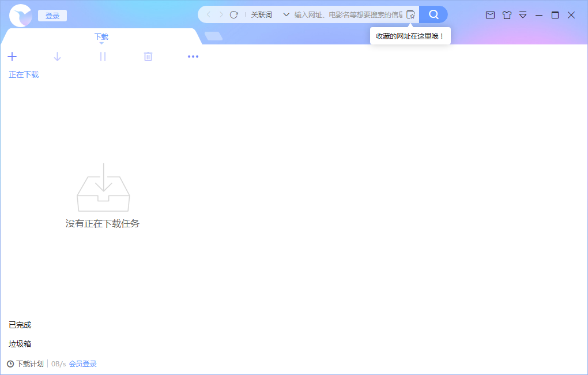Click the blue search magnifier button
This screenshot has height=375, width=588.
434,14
